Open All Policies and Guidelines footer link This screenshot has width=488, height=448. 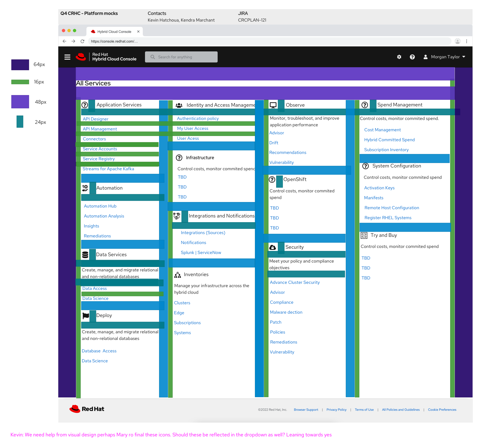pyautogui.click(x=401, y=410)
